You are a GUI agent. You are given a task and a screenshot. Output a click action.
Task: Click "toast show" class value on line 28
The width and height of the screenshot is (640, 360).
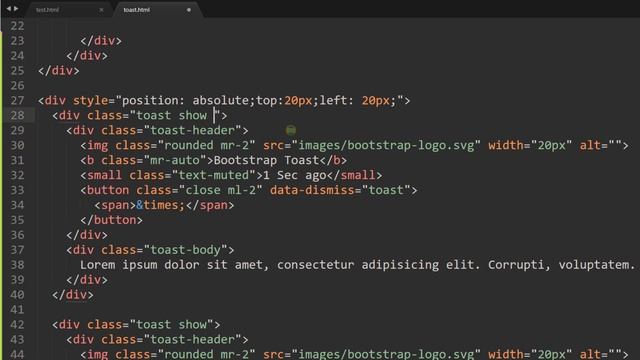(x=171, y=116)
